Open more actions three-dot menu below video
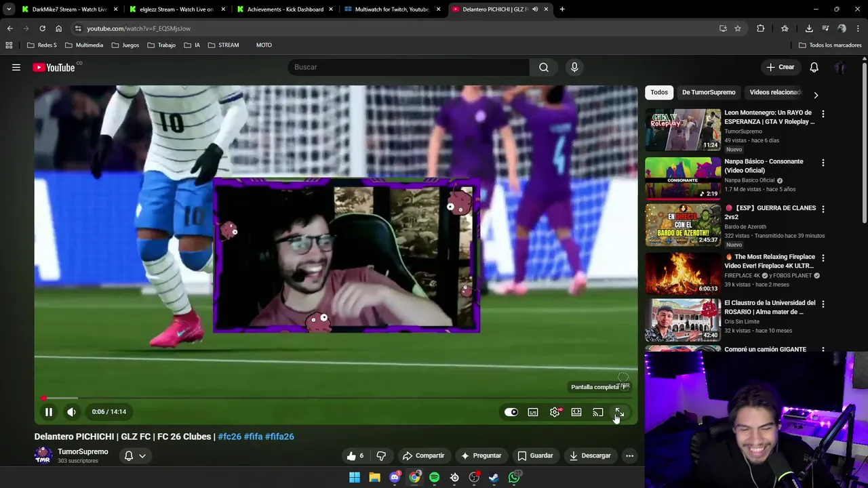Image resolution: width=868 pixels, height=488 pixels. point(629,455)
